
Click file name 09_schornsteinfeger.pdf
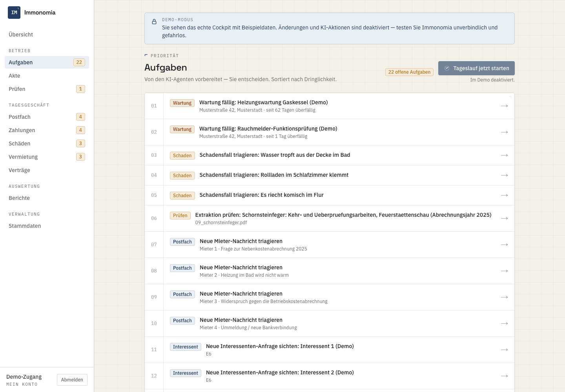pos(221,223)
